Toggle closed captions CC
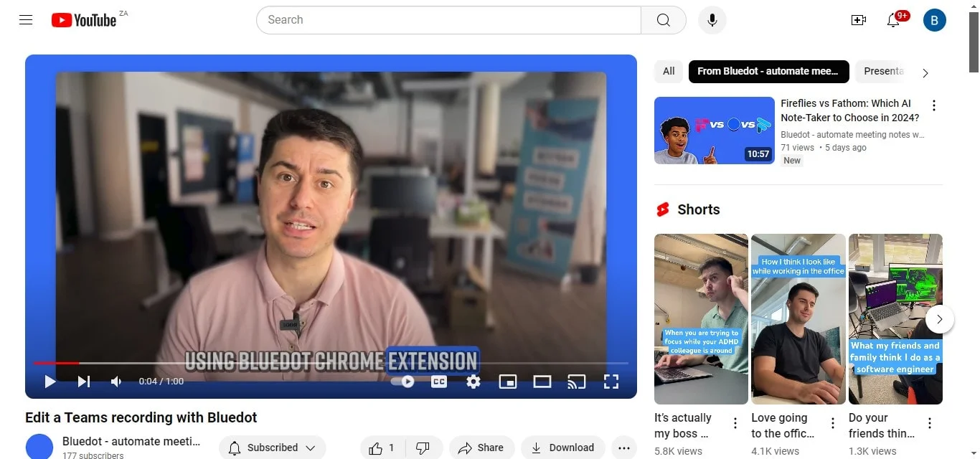 439,382
